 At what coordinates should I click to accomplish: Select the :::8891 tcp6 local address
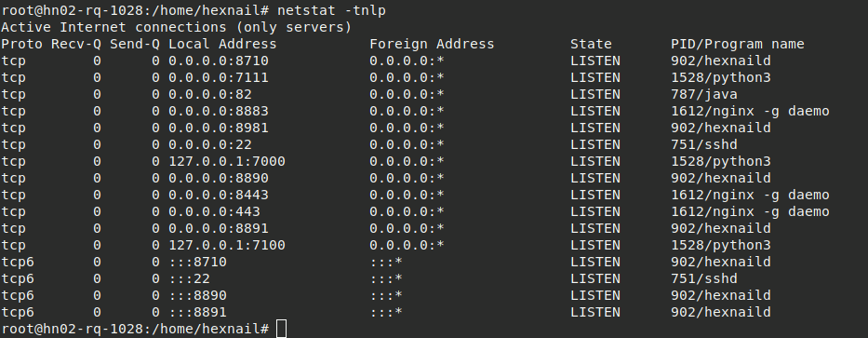coord(197,312)
